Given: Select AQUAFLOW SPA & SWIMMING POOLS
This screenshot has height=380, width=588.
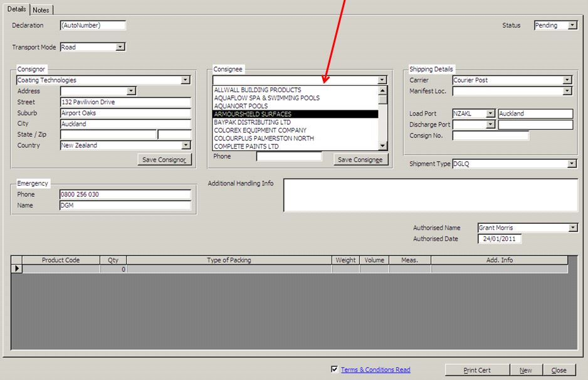Looking at the screenshot, I should [x=295, y=98].
